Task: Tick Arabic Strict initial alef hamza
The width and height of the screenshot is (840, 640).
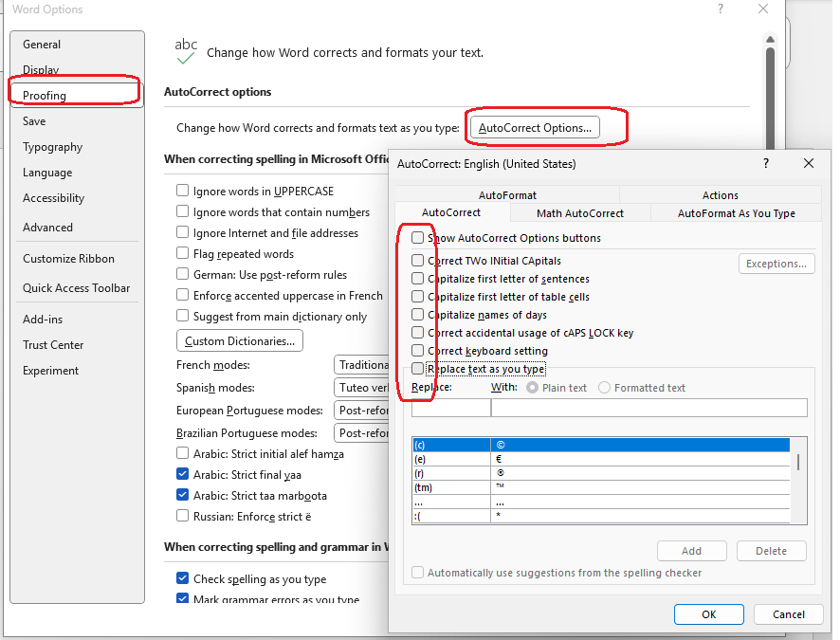Action: (x=183, y=453)
